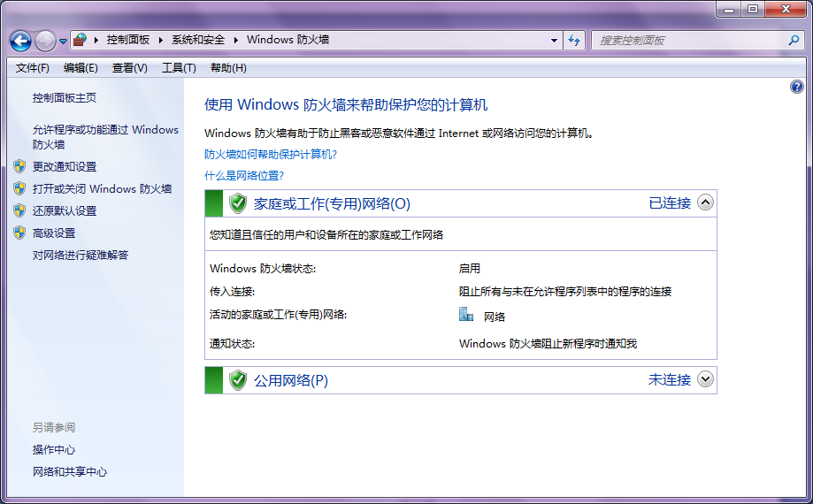Click shield icon beside 打开或关闭 Windows 防火墙

coord(19,188)
